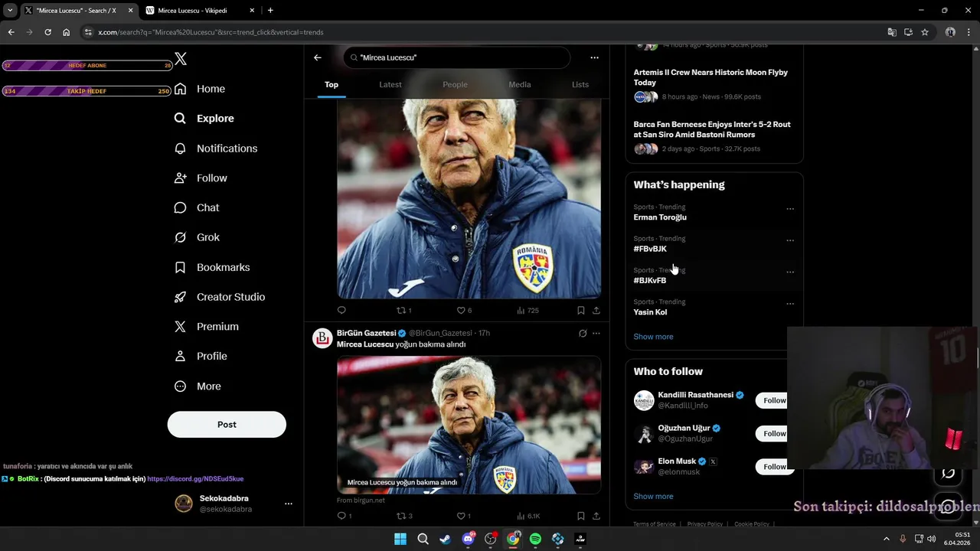Viewport: 980px width, 551px height.
Task: Share the post with 725 views
Action: point(596,310)
